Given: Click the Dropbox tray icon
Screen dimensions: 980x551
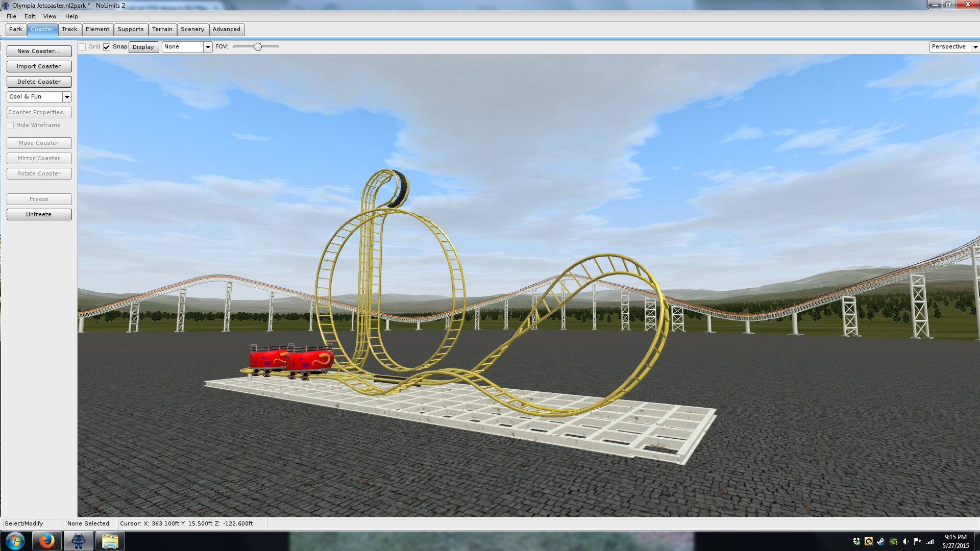Looking at the screenshot, I should pos(856,541).
